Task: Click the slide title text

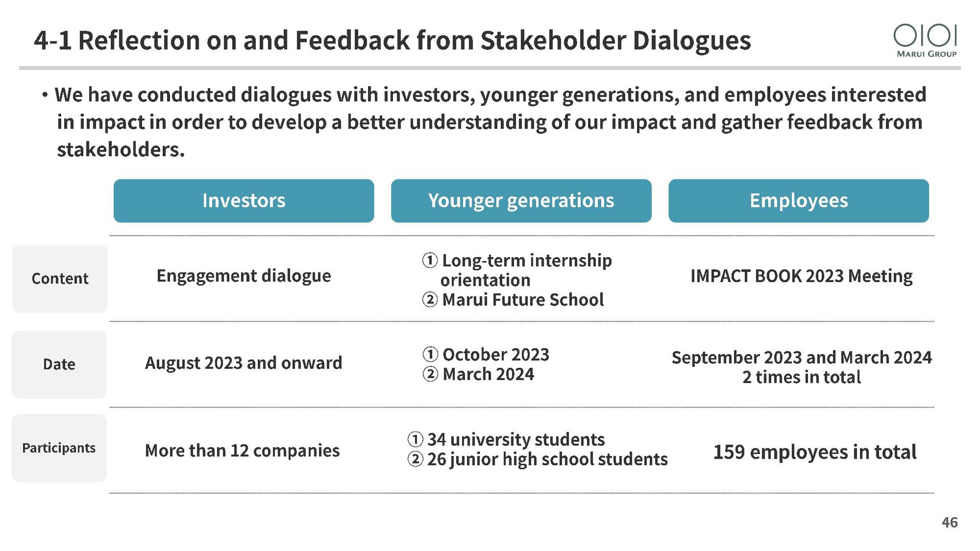Action: 392,40
